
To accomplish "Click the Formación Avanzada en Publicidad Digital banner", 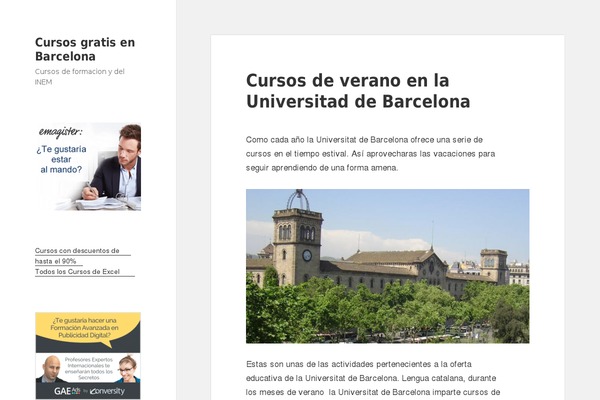I will [88, 356].
